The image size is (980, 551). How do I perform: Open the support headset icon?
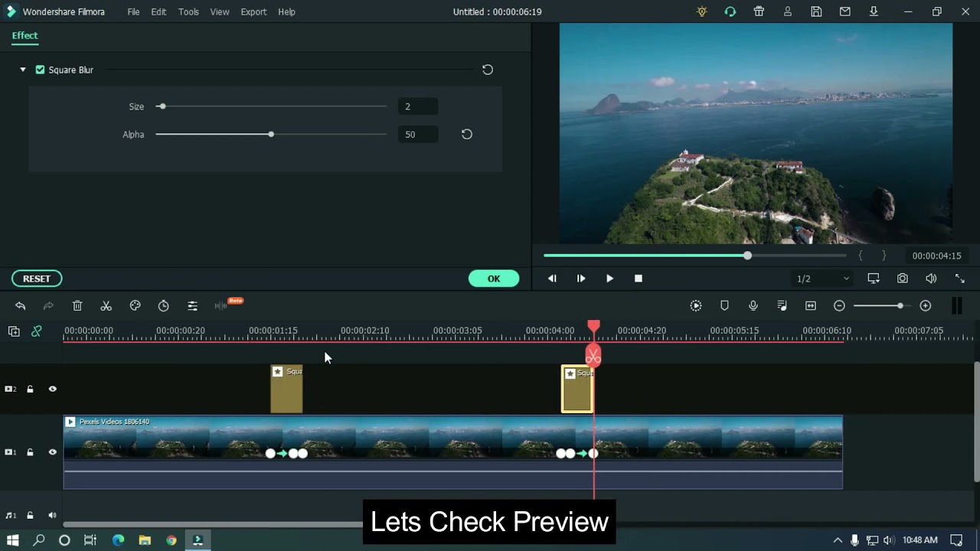pos(730,11)
